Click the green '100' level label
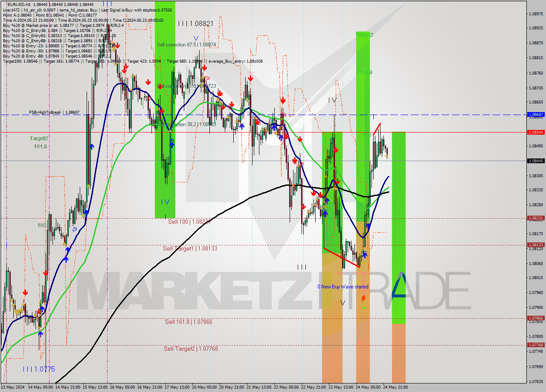This screenshot has height=392, width=546. tap(41, 225)
